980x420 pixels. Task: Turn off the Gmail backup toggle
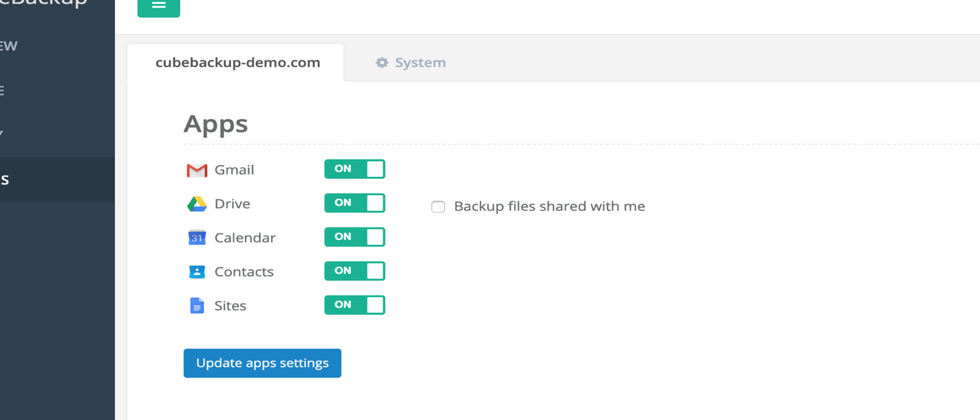coord(354,169)
